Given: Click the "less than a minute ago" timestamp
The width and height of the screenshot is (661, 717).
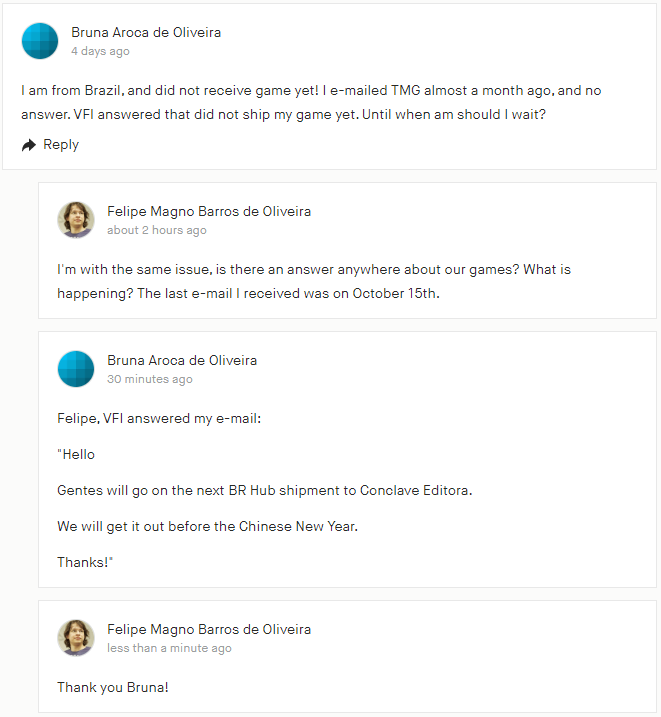Looking at the screenshot, I should pos(169,648).
